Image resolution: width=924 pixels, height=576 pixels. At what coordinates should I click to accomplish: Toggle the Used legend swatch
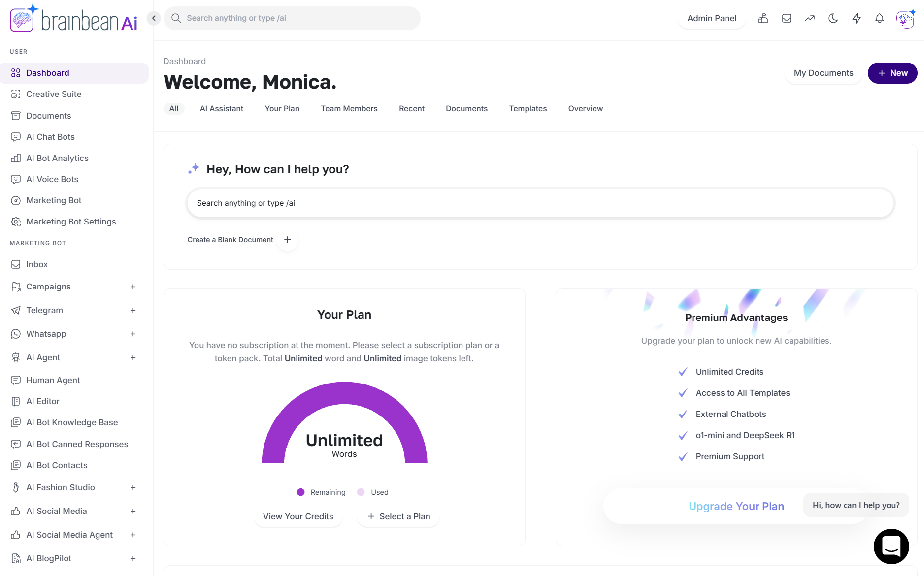[361, 492]
